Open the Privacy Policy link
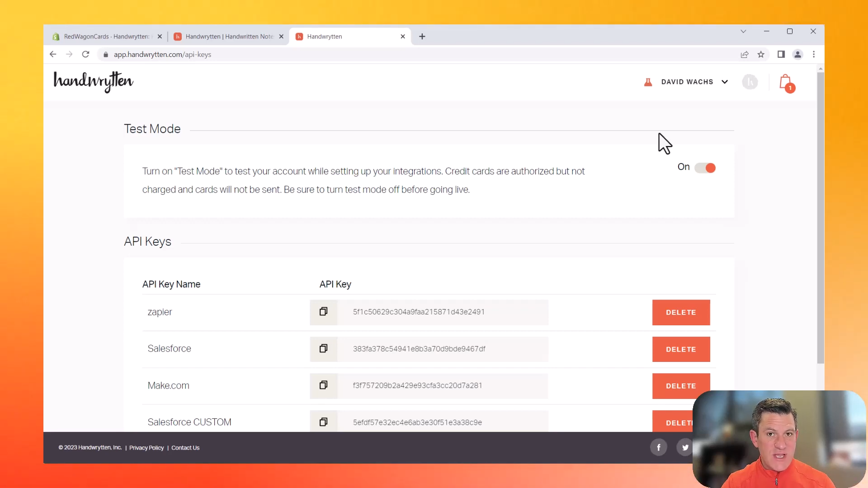868x488 pixels. (x=146, y=447)
